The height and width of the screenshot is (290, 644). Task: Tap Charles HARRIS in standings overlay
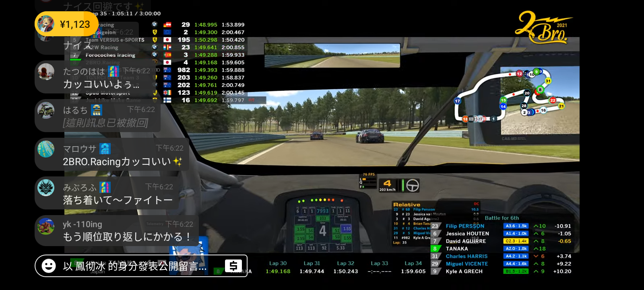(466, 256)
